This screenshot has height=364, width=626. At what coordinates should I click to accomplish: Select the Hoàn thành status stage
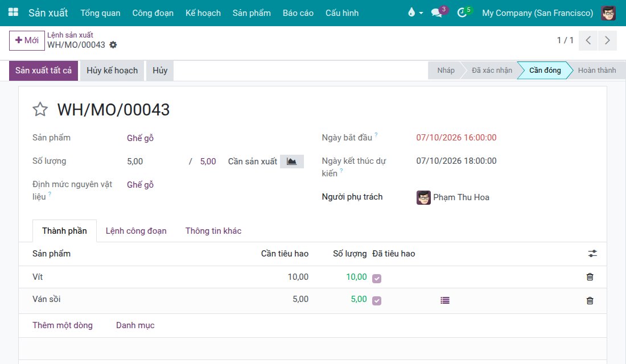[x=596, y=71]
